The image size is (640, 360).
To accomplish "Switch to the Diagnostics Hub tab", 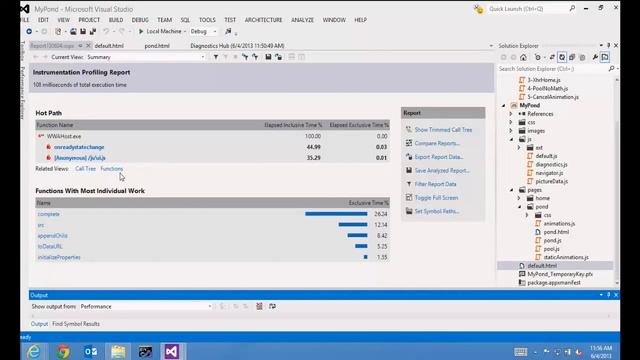I will coord(237,46).
